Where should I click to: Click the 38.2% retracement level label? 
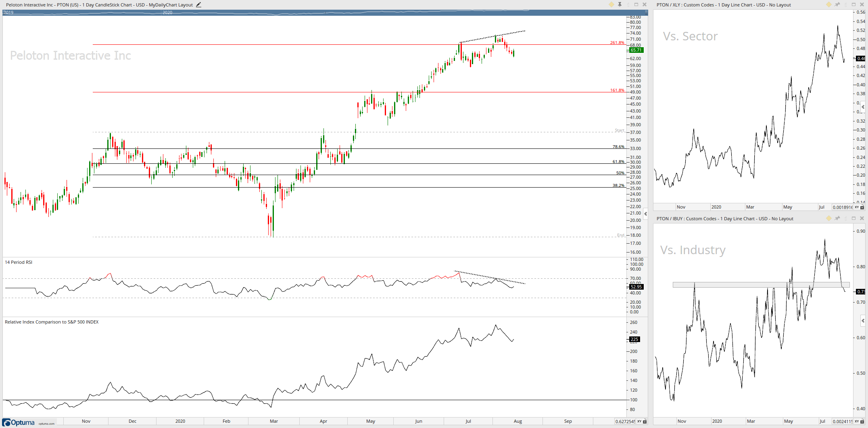pos(618,185)
